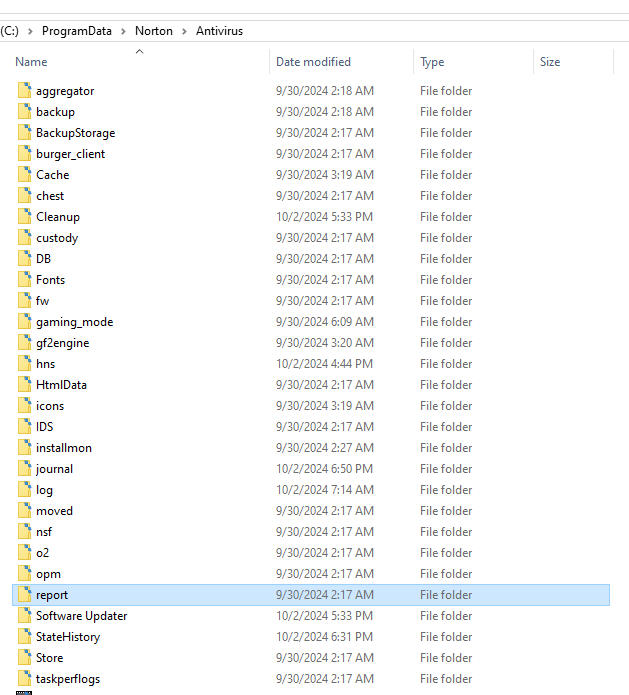Click the journal folder icon
Image resolution: width=629 pixels, height=695 pixels.
click(25, 468)
